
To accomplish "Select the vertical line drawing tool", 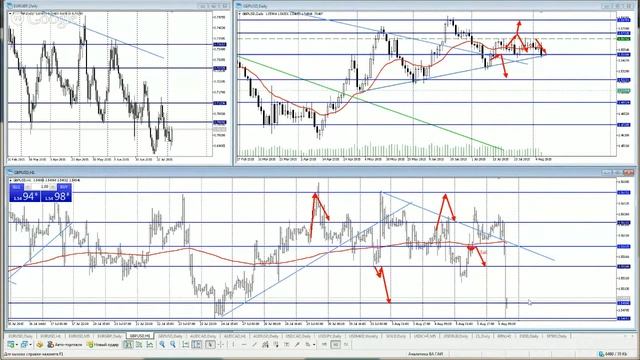I will coord(233,345).
